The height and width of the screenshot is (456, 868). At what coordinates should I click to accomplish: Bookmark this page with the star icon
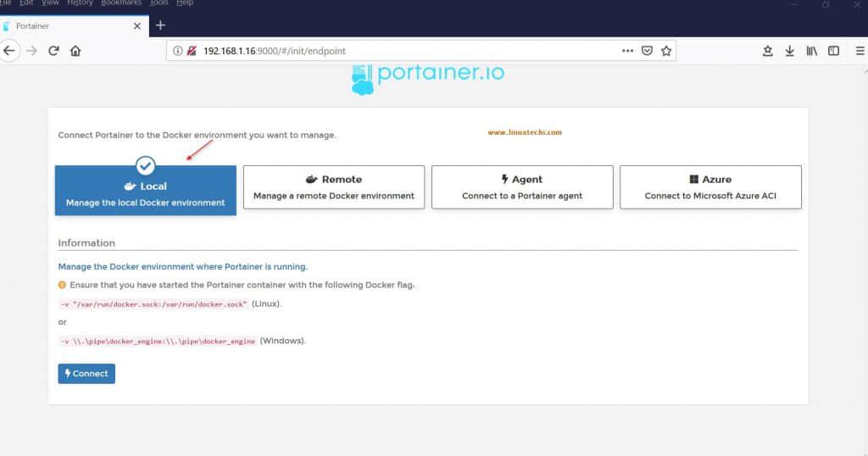coord(666,51)
